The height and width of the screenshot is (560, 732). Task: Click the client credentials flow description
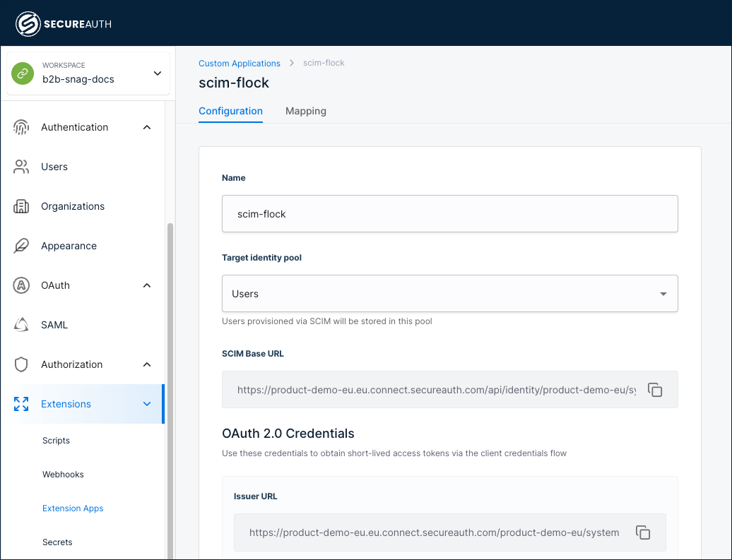394,453
